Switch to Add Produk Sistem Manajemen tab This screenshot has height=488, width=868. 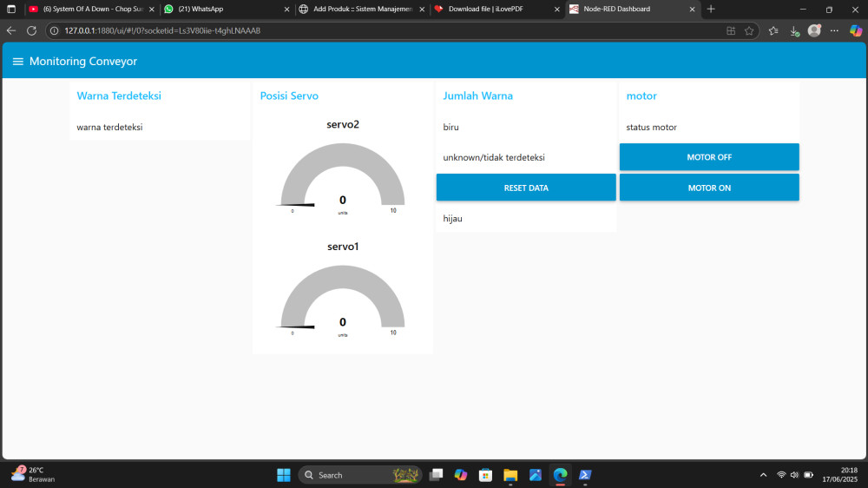362,10
